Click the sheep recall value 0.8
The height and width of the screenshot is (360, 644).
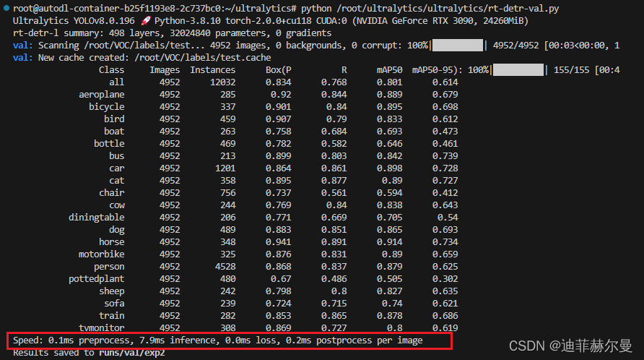click(x=339, y=291)
